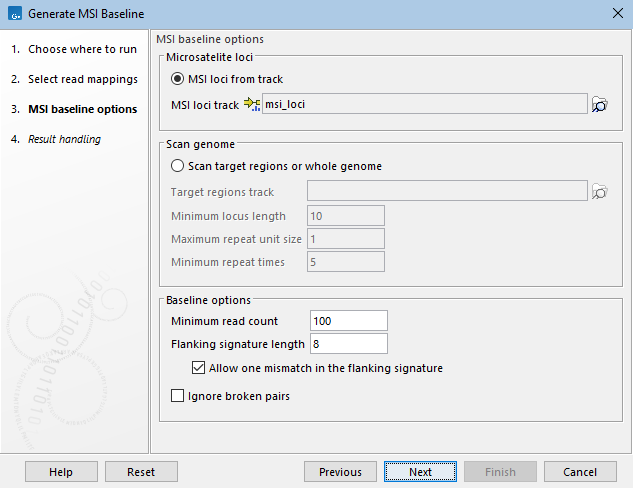
Task: Go back with the Previous button
Action: pos(340,471)
